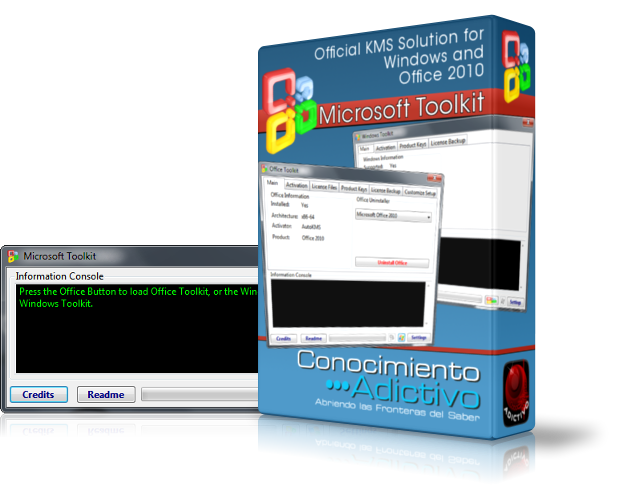Click the AutoKMS activator value
Screen dimensions: 623x497
(311, 227)
